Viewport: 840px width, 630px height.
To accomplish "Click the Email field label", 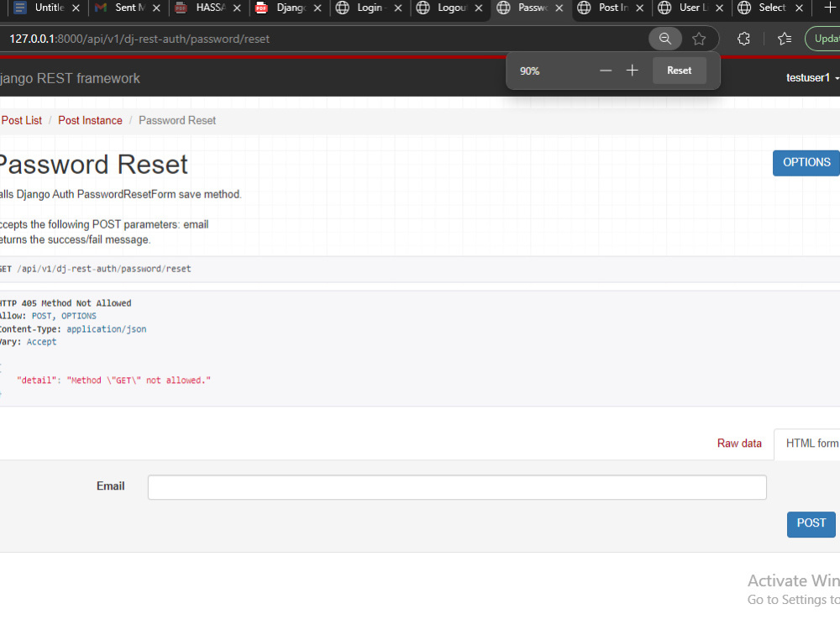I will pos(110,486).
